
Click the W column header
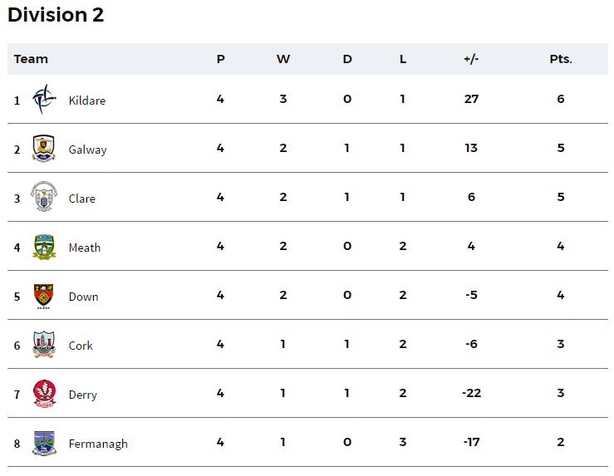click(x=283, y=59)
